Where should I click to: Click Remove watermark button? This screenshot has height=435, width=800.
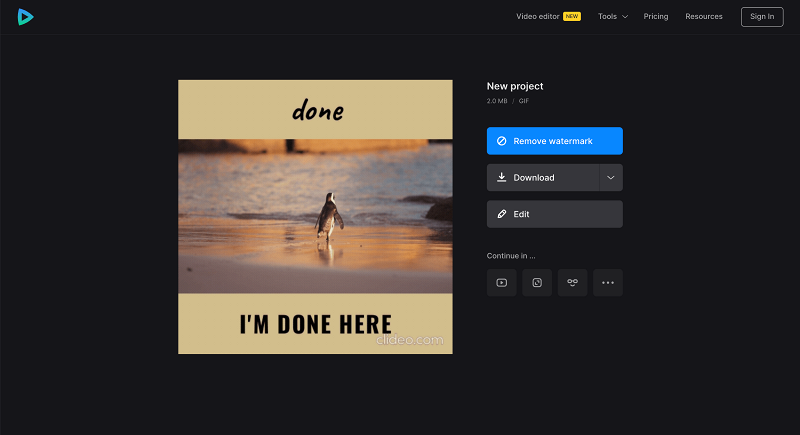tap(555, 141)
